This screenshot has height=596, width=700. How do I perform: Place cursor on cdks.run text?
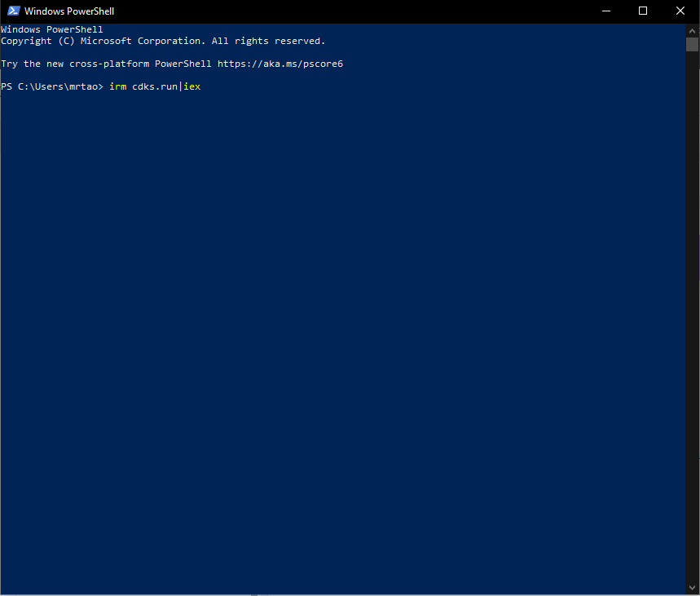154,86
